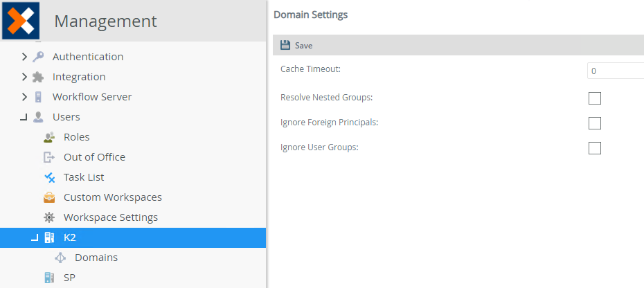This screenshot has width=644, height=288.
Task: Click the Workflow Server icon
Action: pos(38,97)
